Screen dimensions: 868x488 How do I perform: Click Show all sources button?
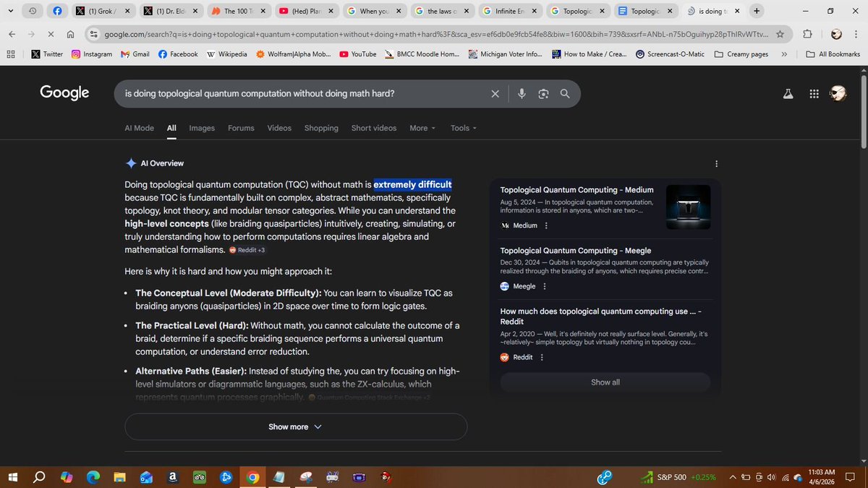605,382
